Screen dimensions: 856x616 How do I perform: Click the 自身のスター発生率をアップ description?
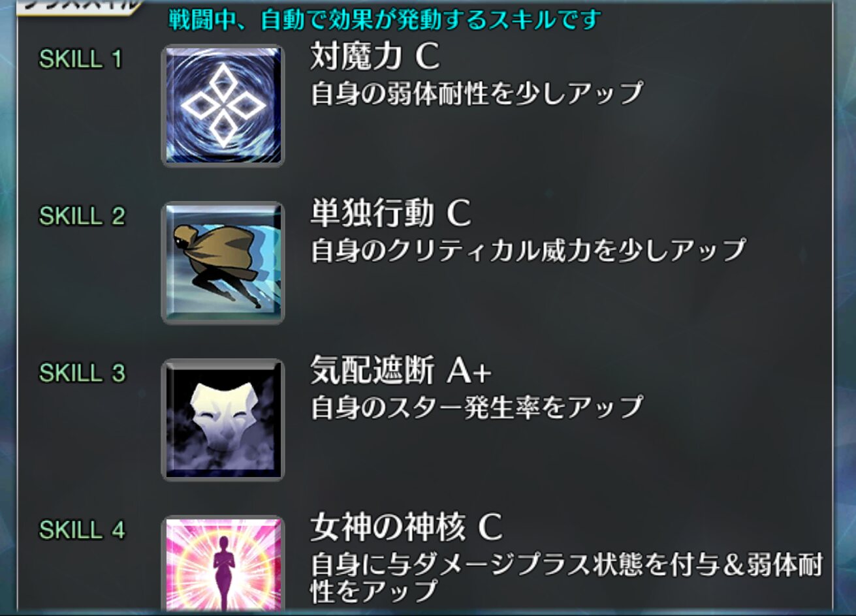[x=477, y=407]
